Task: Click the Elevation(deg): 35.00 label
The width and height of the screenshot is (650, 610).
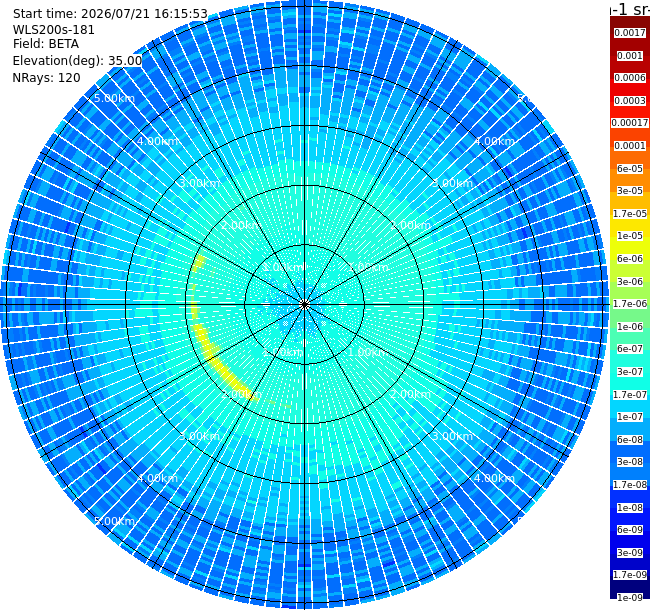Action: click(77, 61)
